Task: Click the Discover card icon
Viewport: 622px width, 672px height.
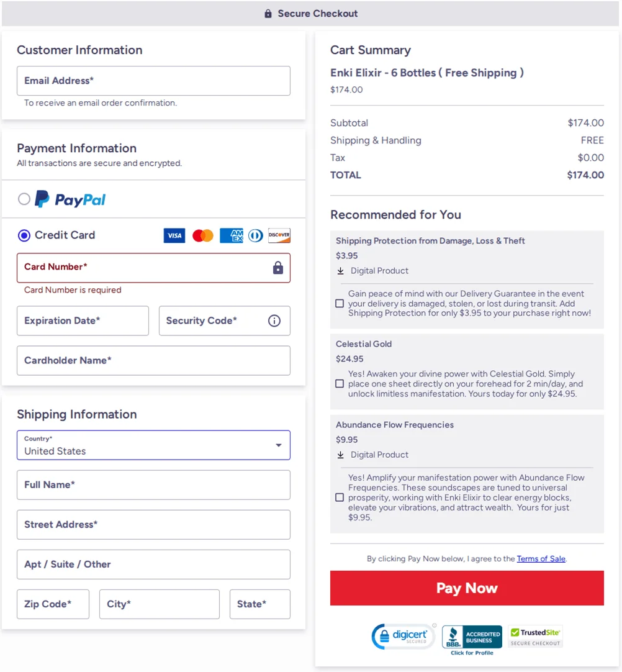Action: pos(279,235)
